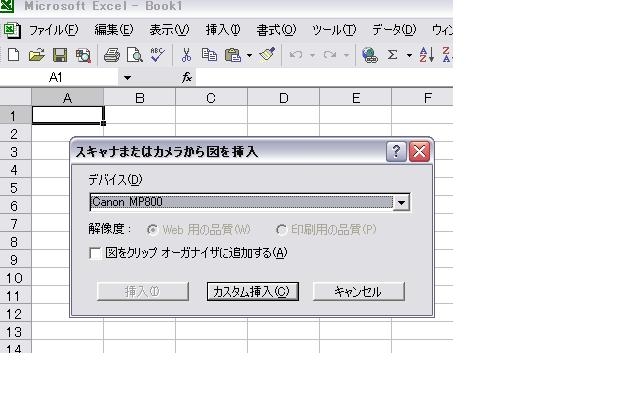Screen dimensions: 640x400
Task: Click the Excel workbook icon beside ファイル menu
Action: (x=12, y=30)
